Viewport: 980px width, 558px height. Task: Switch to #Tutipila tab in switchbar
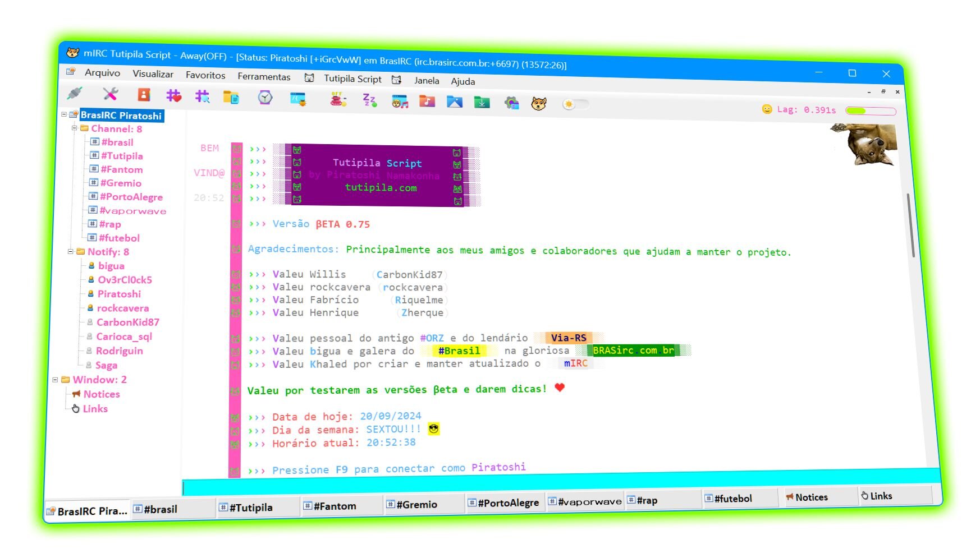click(258, 508)
